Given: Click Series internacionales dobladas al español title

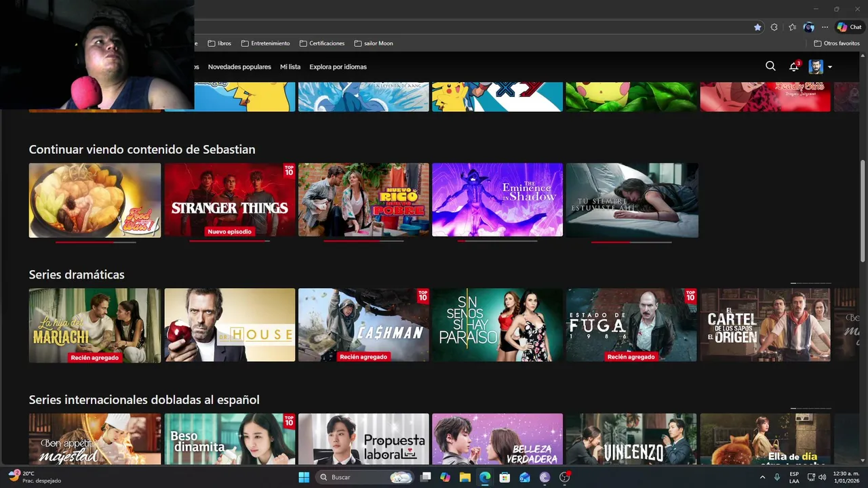Looking at the screenshot, I should click(x=144, y=400).
